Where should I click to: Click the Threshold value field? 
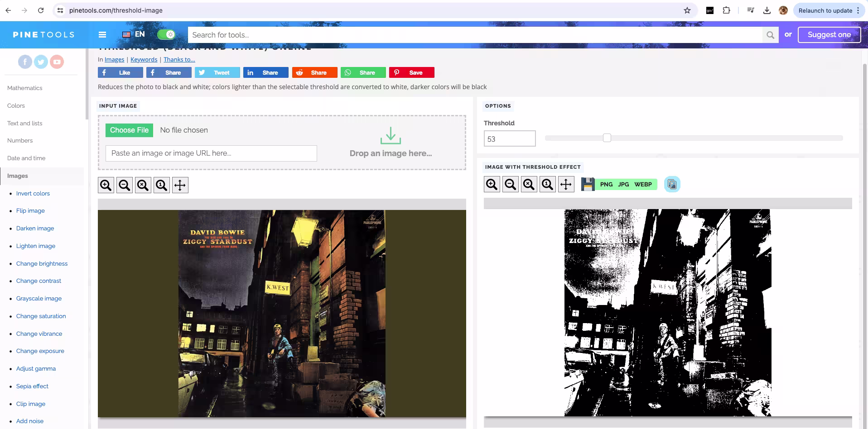(510, 138)
